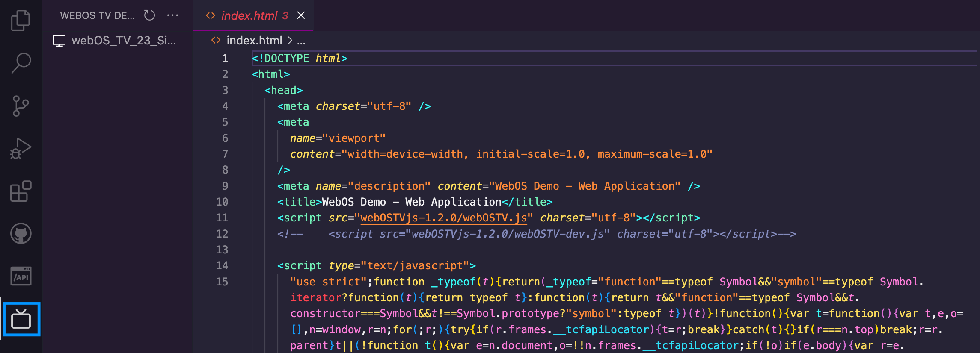Click the meta description line
The height and width of the screenshot is (353, 980).
tap(489, 186)
